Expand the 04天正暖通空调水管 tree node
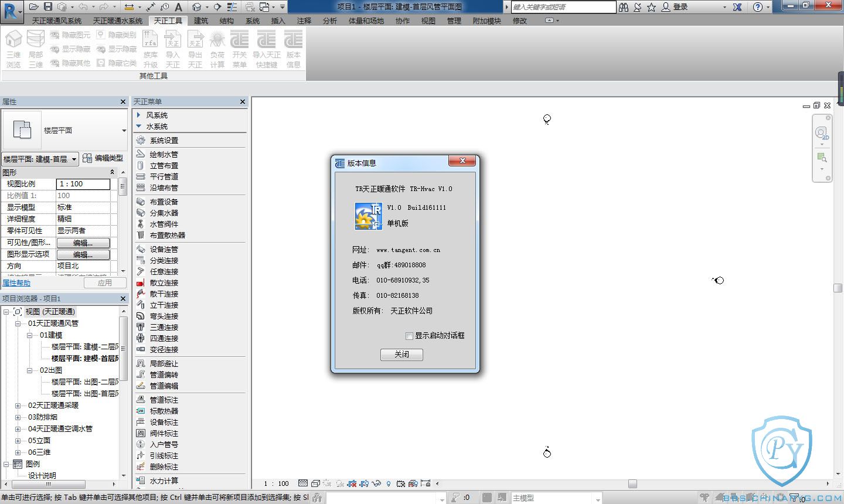Image resolution: width=844 pixels, height=504 pixels. (18, 429)
